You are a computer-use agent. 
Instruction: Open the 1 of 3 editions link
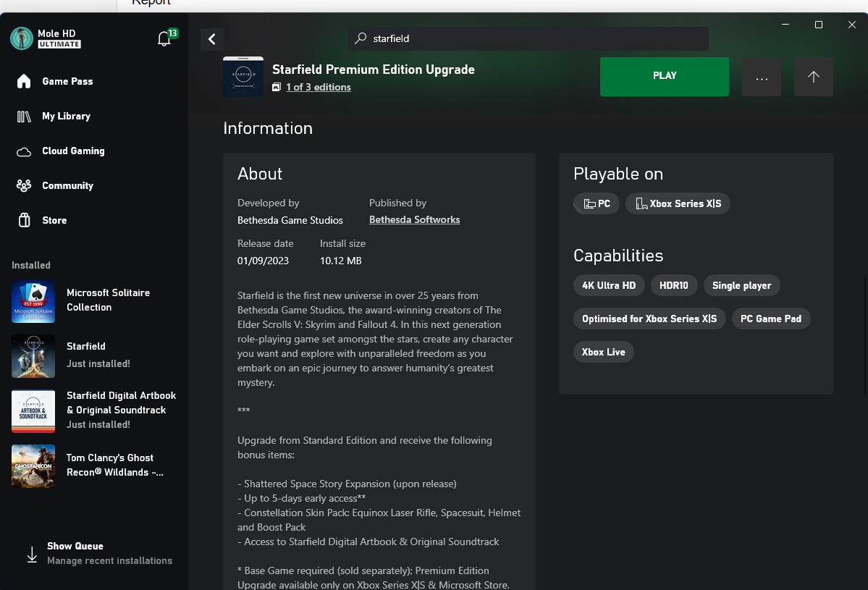click(319, 87)
